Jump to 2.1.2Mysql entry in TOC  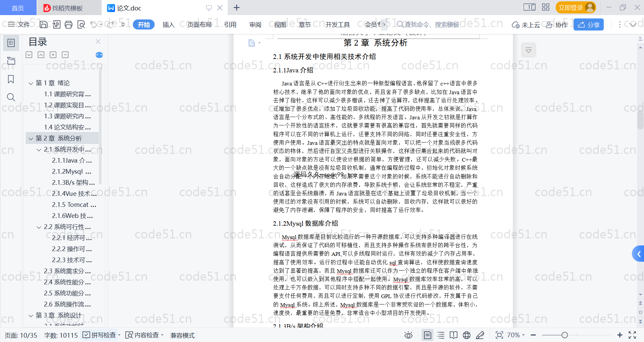(71, 172)
